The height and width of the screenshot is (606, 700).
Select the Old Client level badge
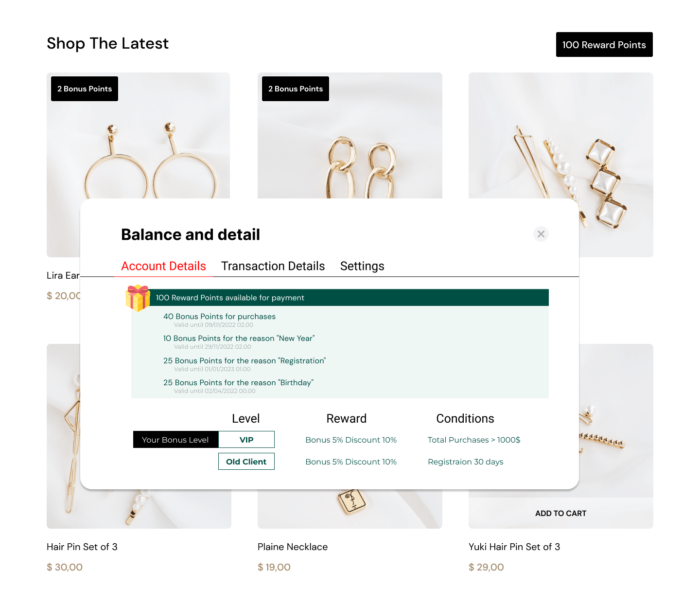[x=246, y=462]
